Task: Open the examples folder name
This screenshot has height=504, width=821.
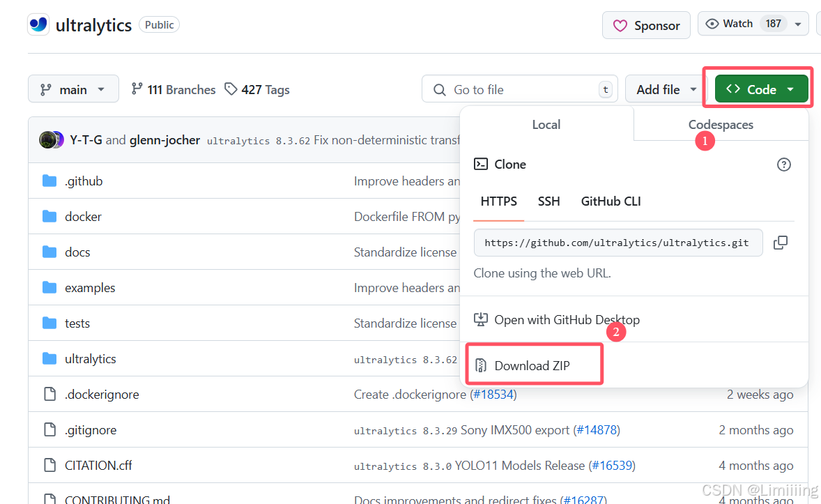Action: point(90,288)
